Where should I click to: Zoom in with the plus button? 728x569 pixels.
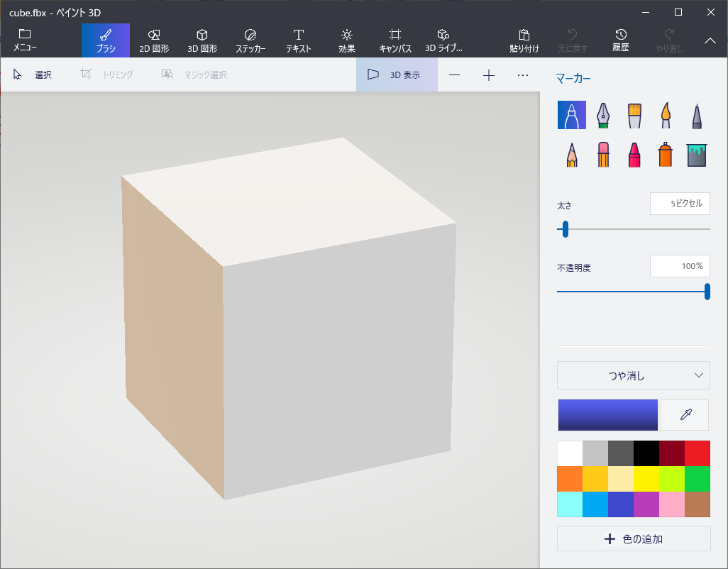click(488, 74)
